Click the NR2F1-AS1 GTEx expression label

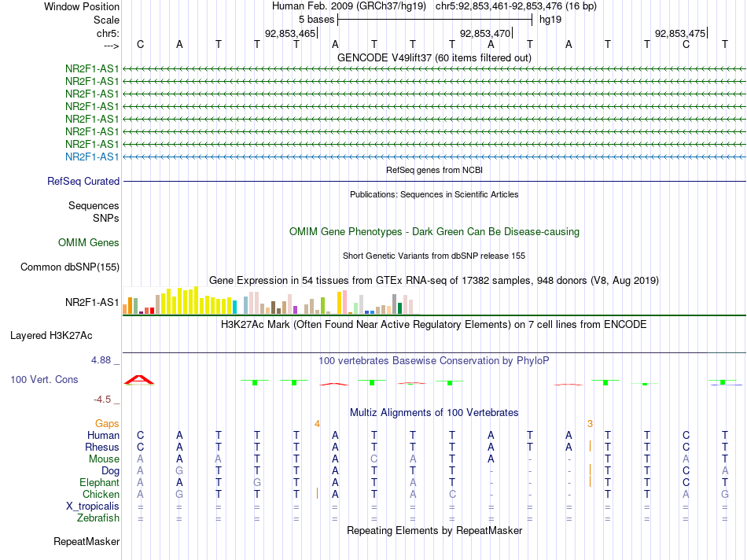point(92,302)
